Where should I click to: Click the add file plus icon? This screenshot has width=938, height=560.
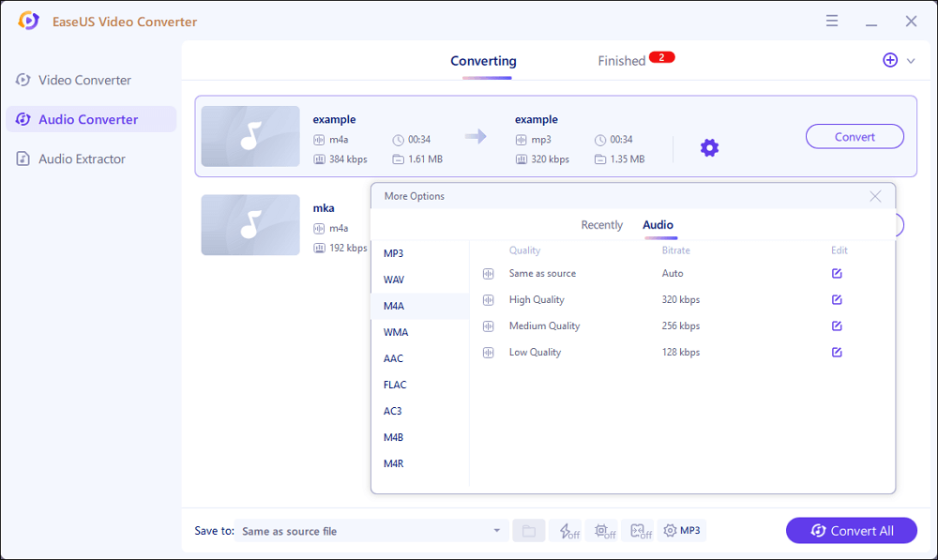[890, 60]
